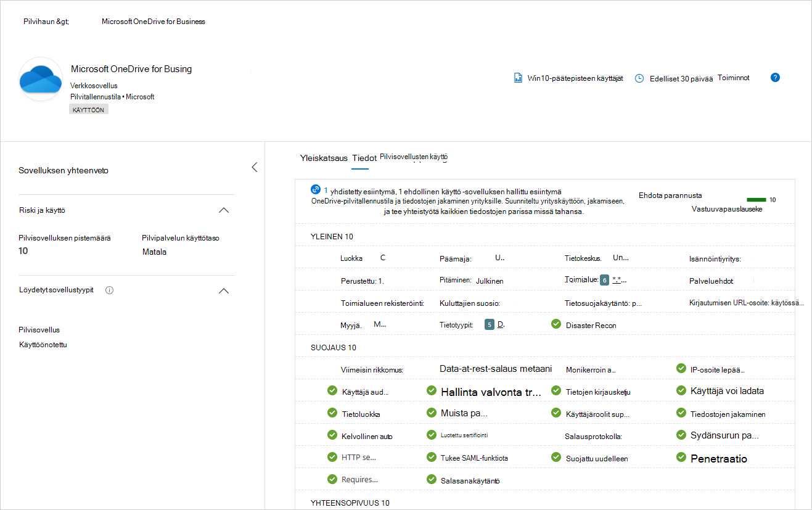Image resolution: width=812 pixels, height=510 pixels.
Task: Click the Salausprotokolla field
Action: 593,436
